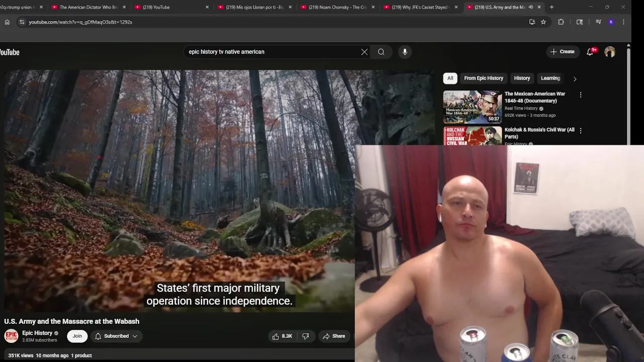
Task: Select the 'History' filter chip
Action: [522, 78]
